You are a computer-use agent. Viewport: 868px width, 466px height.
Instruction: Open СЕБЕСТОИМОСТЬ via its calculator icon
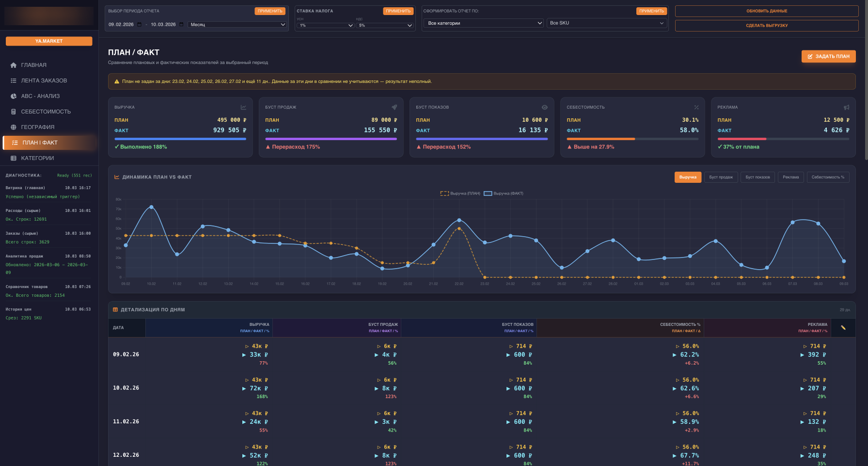(14, 112)
